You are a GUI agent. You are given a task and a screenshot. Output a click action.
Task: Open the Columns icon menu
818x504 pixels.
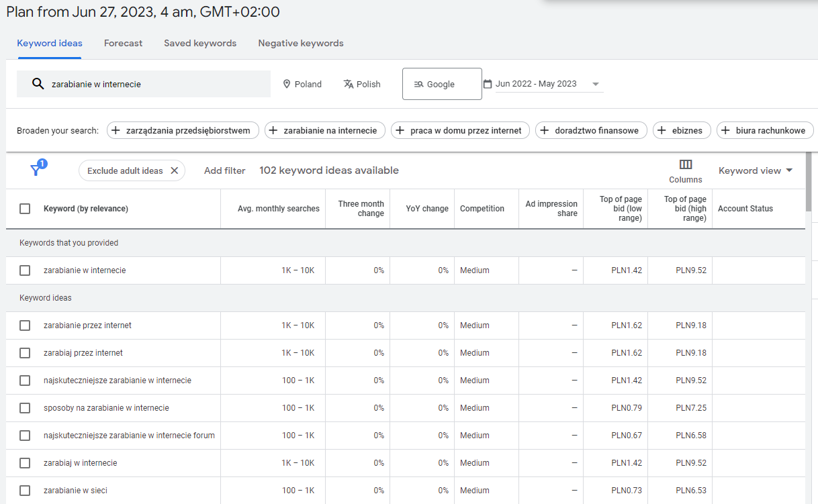685,165
